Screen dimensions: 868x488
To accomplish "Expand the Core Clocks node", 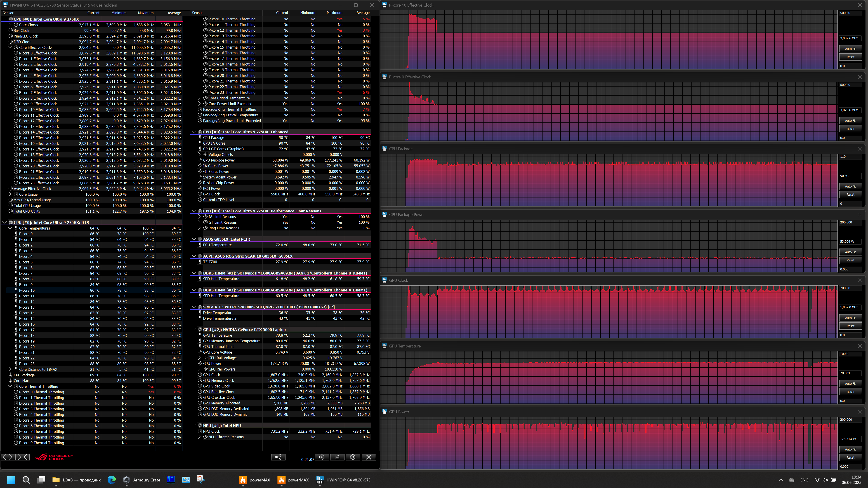I will (10, 25).
